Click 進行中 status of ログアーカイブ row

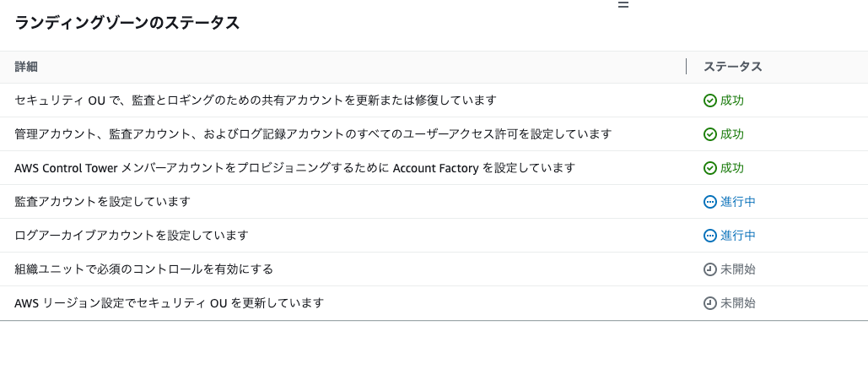(737, 236)
